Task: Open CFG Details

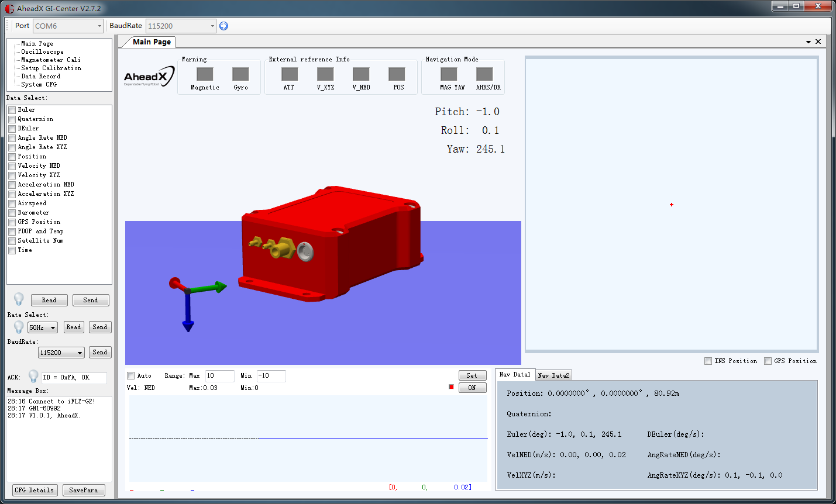Action: [x=35, y=491]
